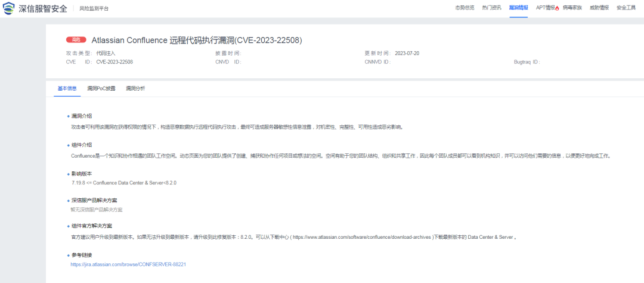Click the affected version range 7.19.8 text
Viewport: 644px width, 283px height.
[x=123, y=182]
